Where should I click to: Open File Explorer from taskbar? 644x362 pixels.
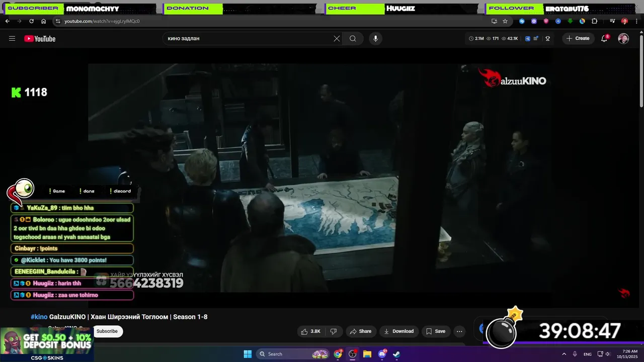[x=367, y=354]
